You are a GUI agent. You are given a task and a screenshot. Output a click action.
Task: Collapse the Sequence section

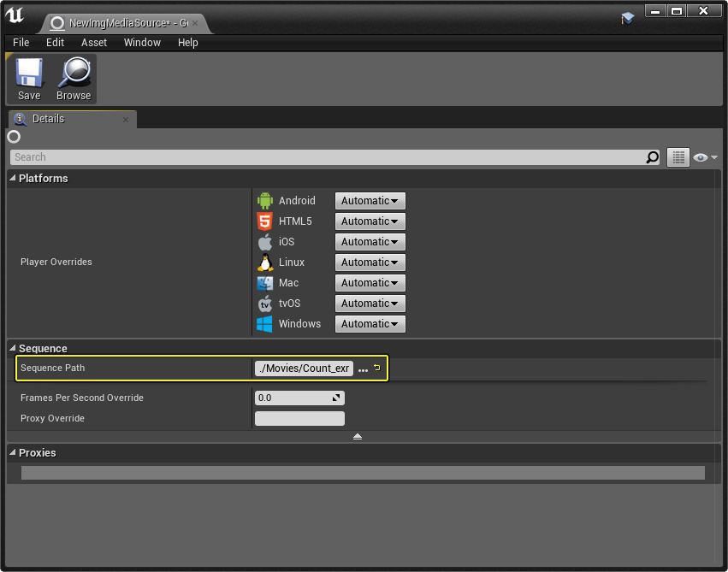point(13,348)
